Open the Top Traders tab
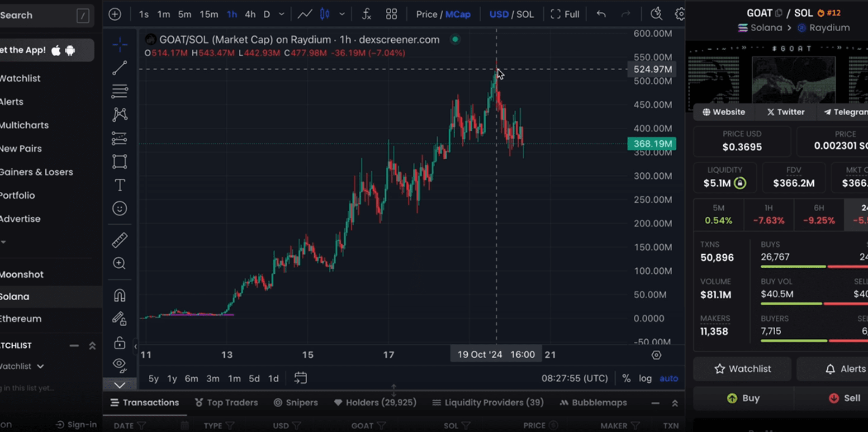The image size is (868, 432). tap(226, 403)
